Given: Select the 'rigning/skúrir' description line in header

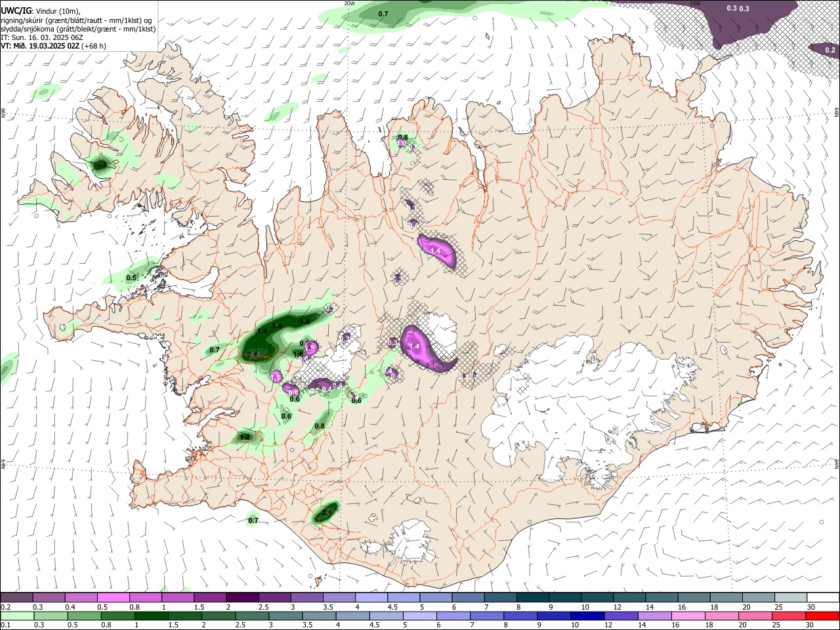Looking at the screenshot, I should (x=76, y=20).
